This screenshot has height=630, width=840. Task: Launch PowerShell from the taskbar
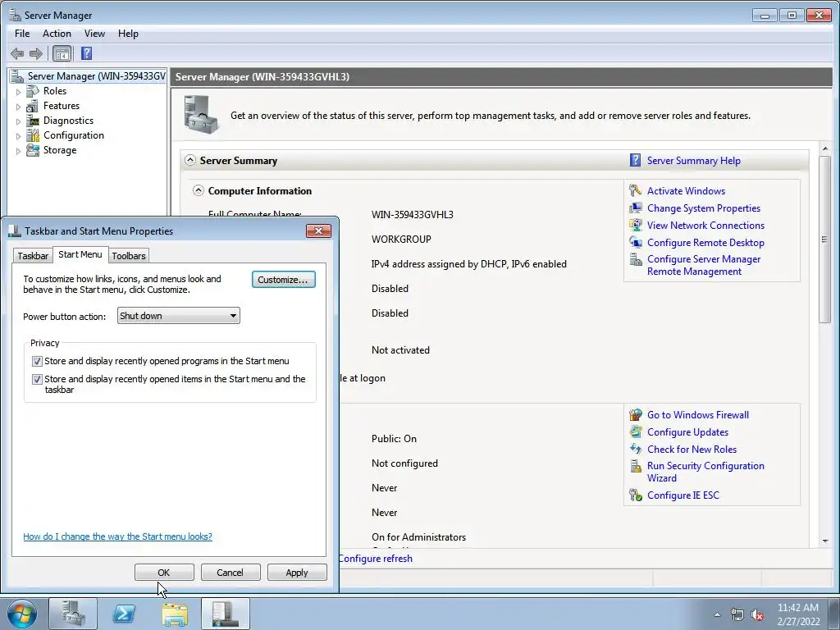[124, 614]
